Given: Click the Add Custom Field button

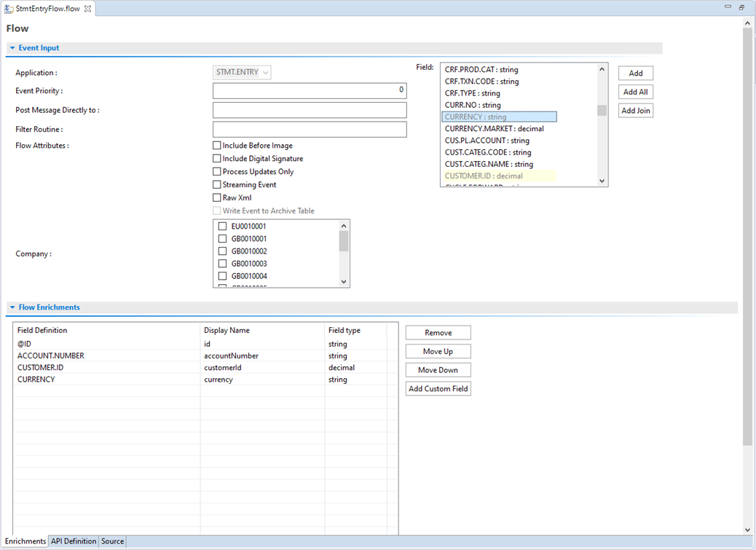Looking at the screenshot, I should point(438,389).
